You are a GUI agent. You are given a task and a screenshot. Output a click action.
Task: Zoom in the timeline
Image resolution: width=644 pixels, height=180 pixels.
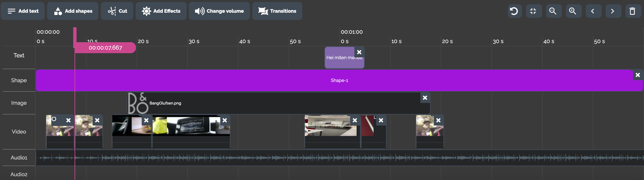click(573, 11)
